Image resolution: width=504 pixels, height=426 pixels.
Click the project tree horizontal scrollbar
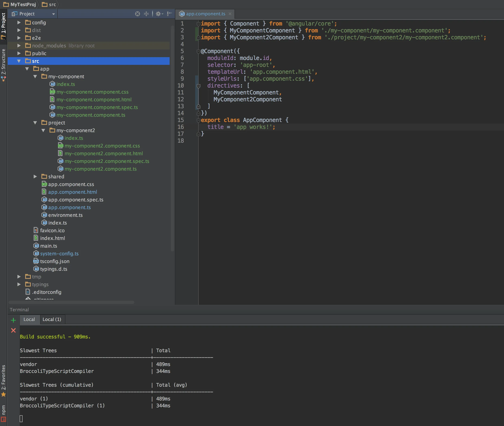[x=71, y=302]
